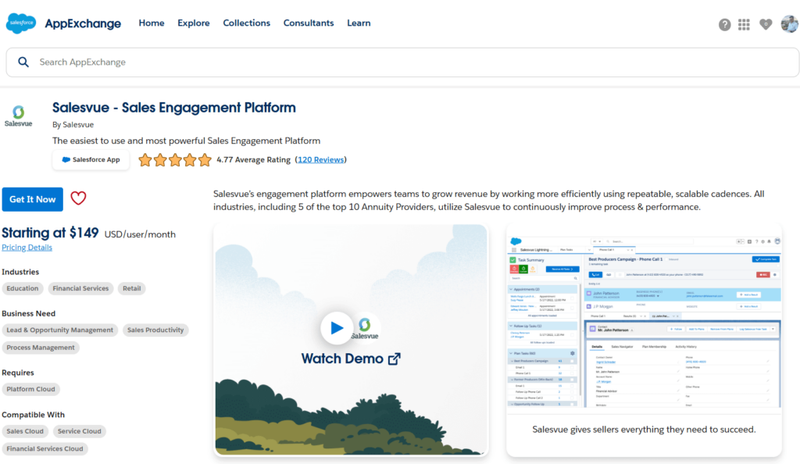800x464 pixels.
Task: Click the Get It Now button
Action: tap(33, 199)
